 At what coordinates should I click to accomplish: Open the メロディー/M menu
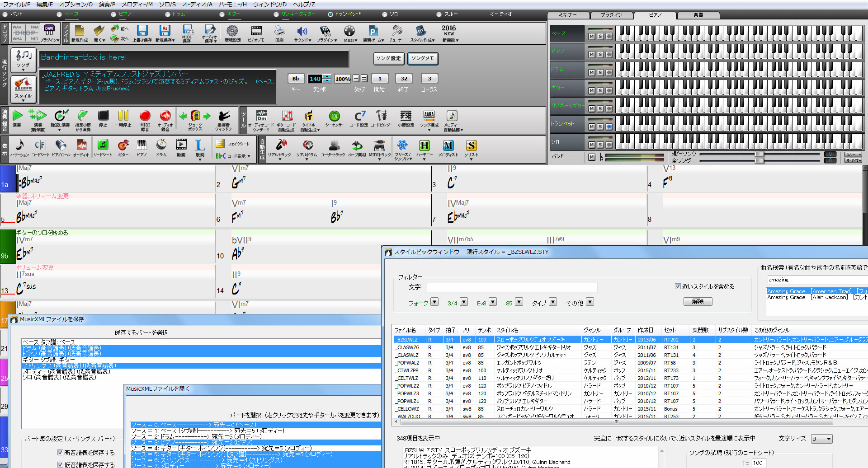click(137, 4)
